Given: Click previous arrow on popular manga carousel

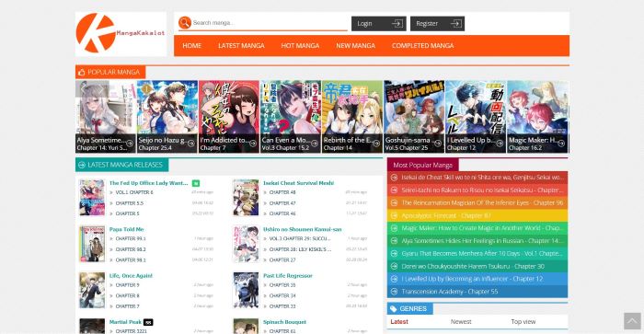Looking at the screenshot, I should click(84, 88).
